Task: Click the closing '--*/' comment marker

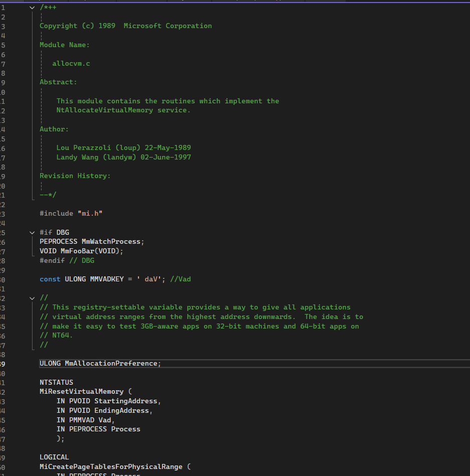Action: 48,195
